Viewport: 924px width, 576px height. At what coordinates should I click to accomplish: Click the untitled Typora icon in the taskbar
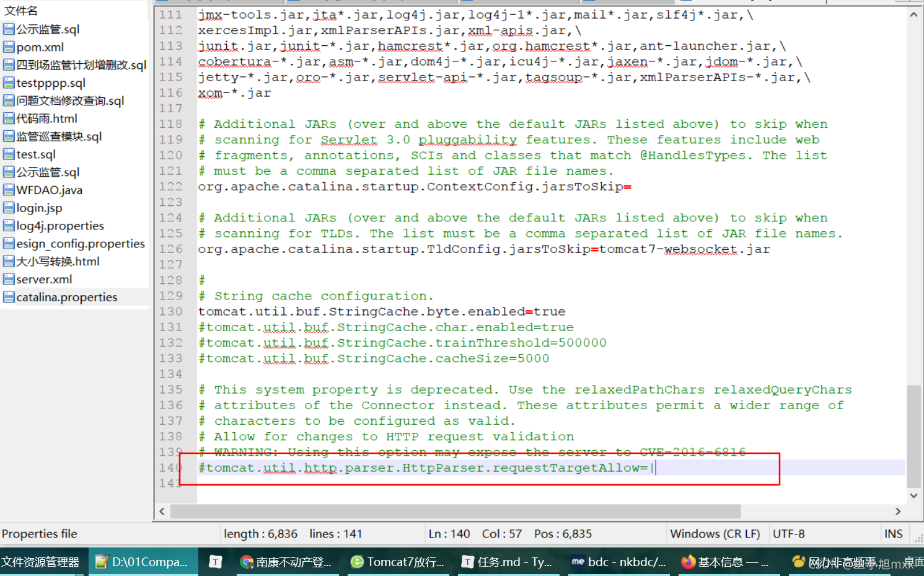tap(216, 562)
